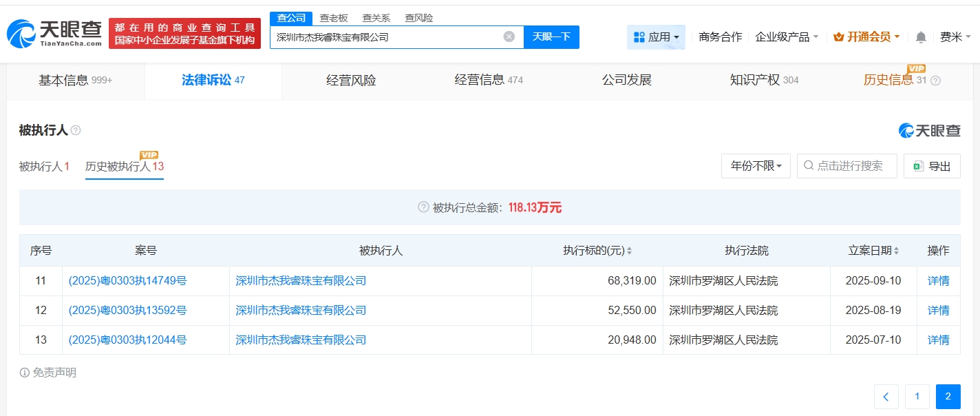This screenshot has height=416, width=980.
Task: Switch to the 查风险 search tab
Action: point(418,18)
